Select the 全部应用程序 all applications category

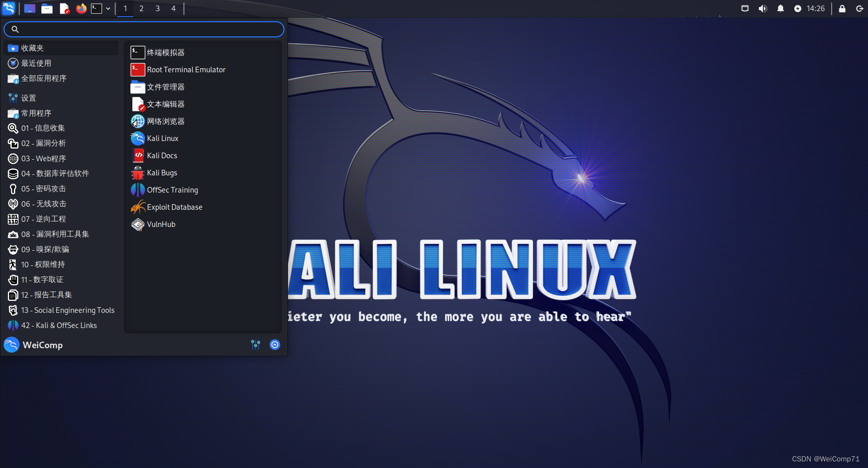click(61, 78)
